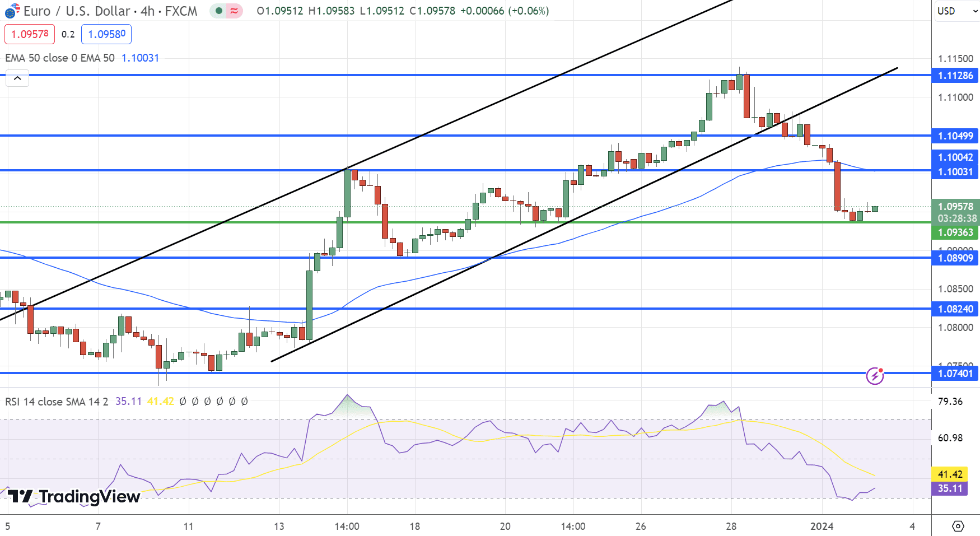Click the RSI SMA value 41.42 in legend
The width and height of the screenshot is (980, 536).
(x=160, y=402)
